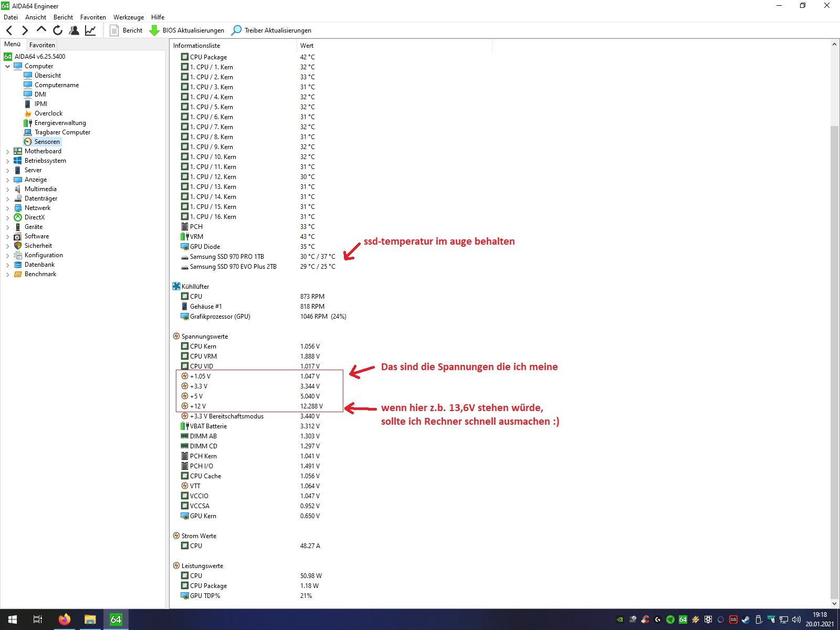Expand the Server tree node

click(x=7, y=170)
